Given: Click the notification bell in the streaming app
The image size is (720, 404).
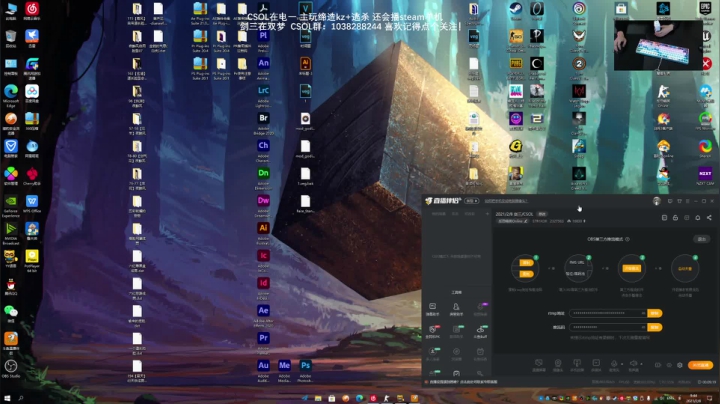Looking at the screenshot, I should (698, 218).
